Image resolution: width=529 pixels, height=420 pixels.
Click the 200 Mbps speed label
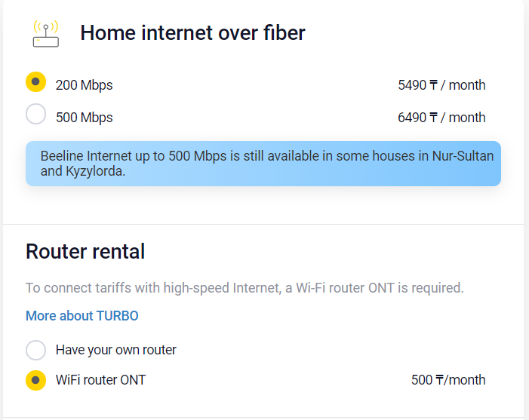84,85
